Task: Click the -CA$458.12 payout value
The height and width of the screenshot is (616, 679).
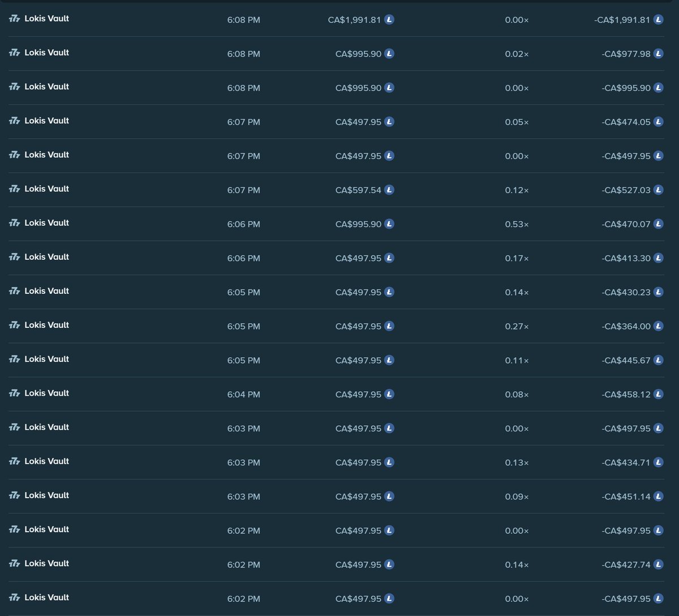Action: [626, 394]
